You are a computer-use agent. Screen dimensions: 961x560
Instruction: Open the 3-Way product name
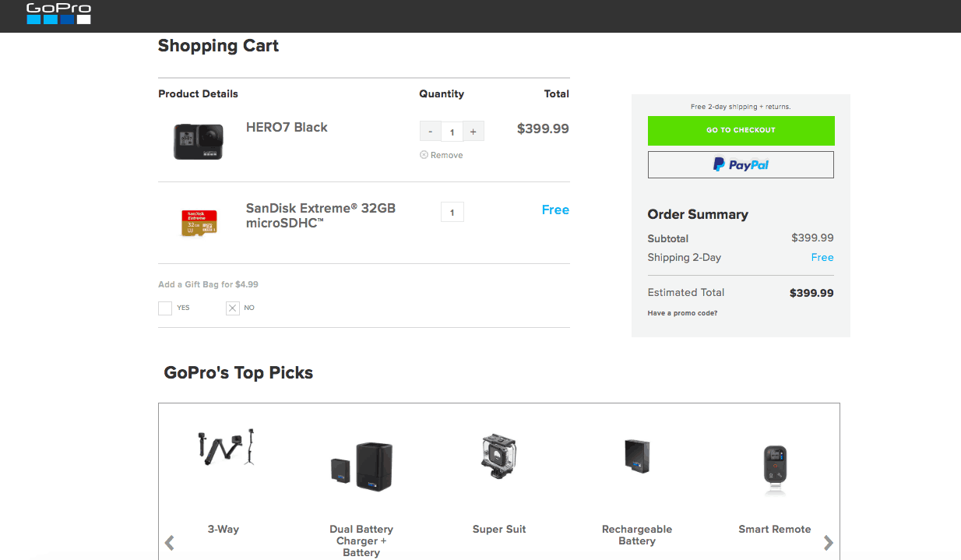coord(224,529)
